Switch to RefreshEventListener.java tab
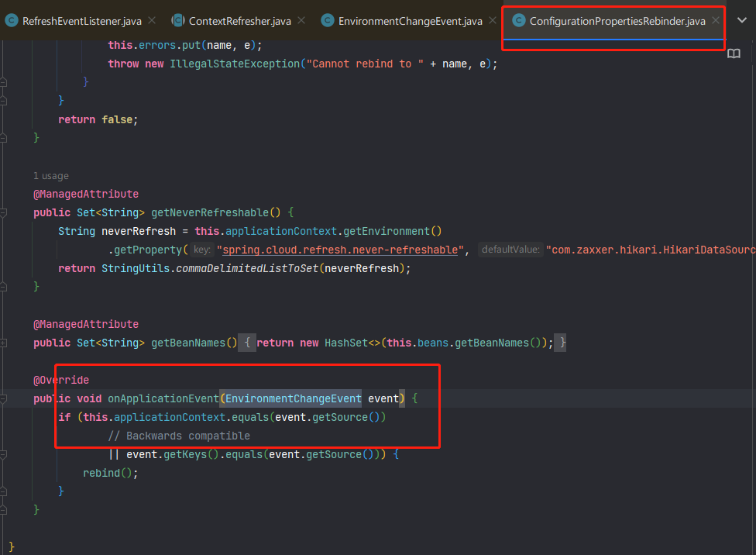756x555 pixels. coord(82,21)
